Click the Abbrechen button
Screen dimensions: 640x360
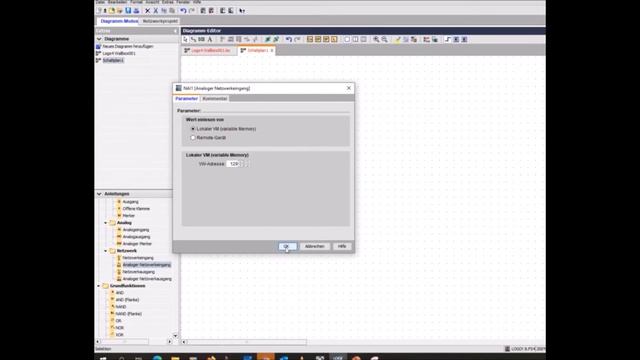315,247
